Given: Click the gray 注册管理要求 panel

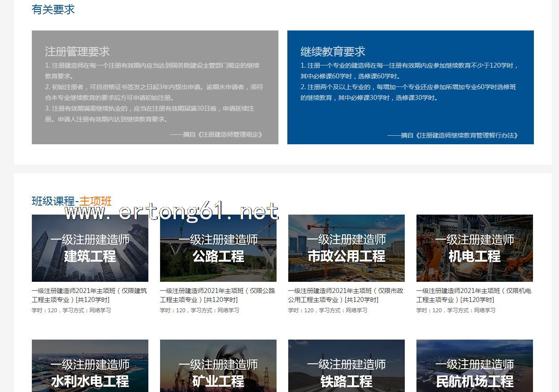Looking at the screenshot, I should coord(155,87).
